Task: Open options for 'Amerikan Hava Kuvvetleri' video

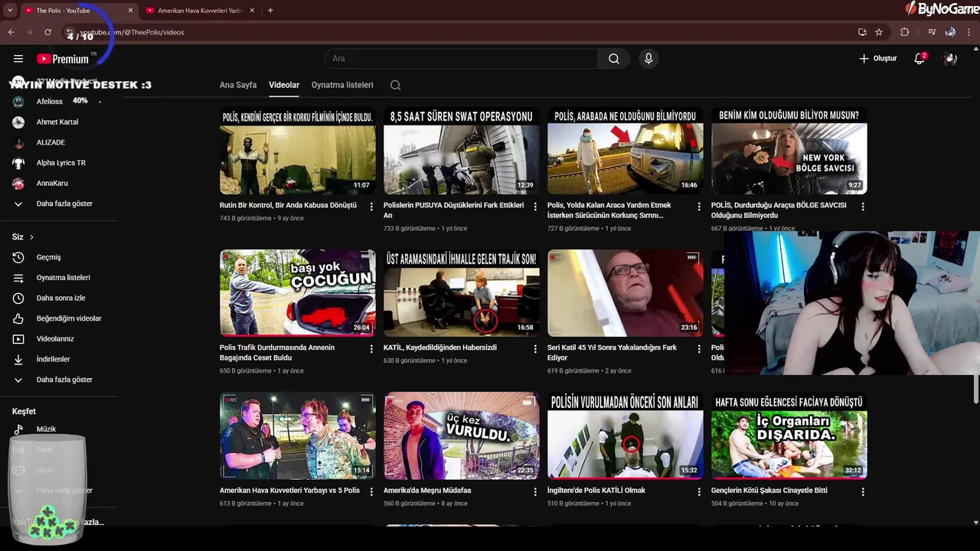Action: pyautogui.click(x=371, y=492)
